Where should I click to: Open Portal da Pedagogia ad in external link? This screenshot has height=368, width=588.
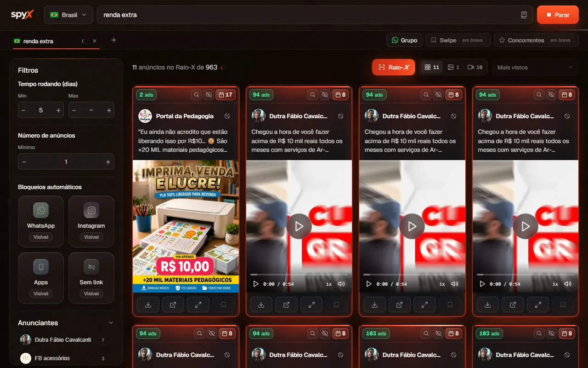click(x=173, y=305)
